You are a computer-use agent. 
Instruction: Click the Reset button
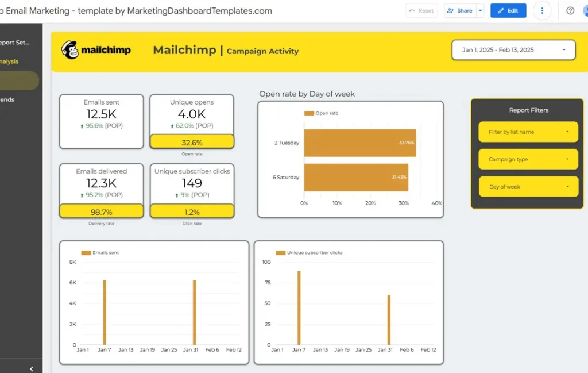point(421,10)
